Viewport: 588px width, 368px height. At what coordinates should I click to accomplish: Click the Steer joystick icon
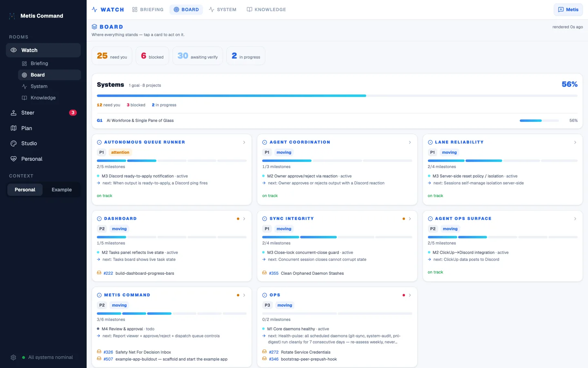13,113
